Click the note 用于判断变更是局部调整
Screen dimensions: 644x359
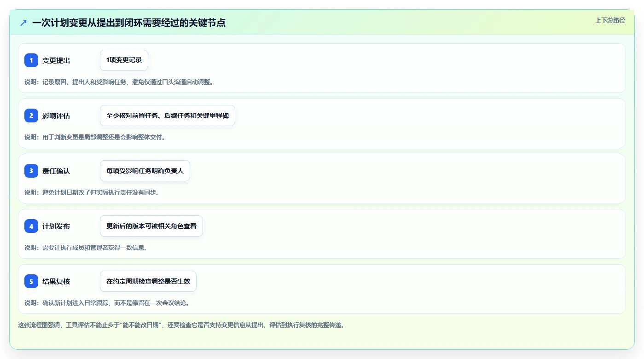point(95,137)
